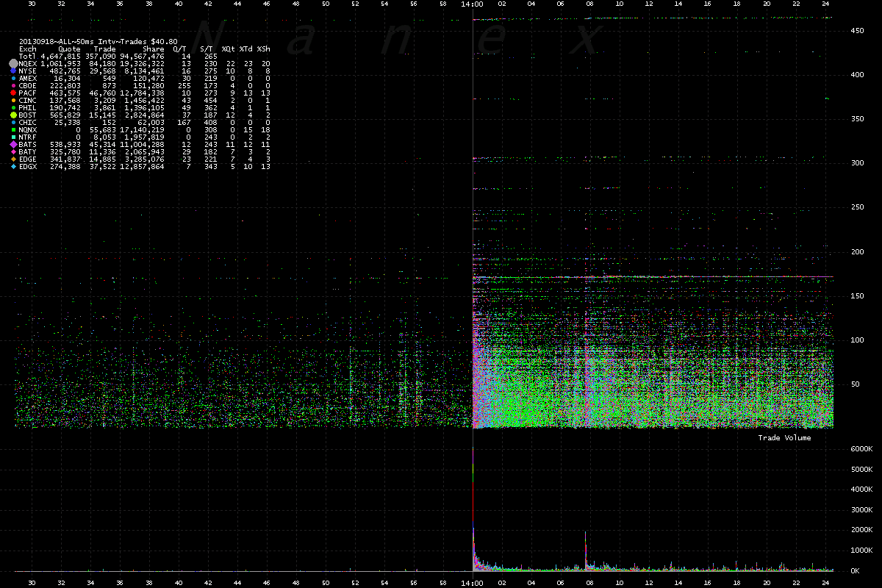The width and height of the screenshot is (882, 588).
Task: Click the blue NYSE legend marker
Action: click(13, 71)
